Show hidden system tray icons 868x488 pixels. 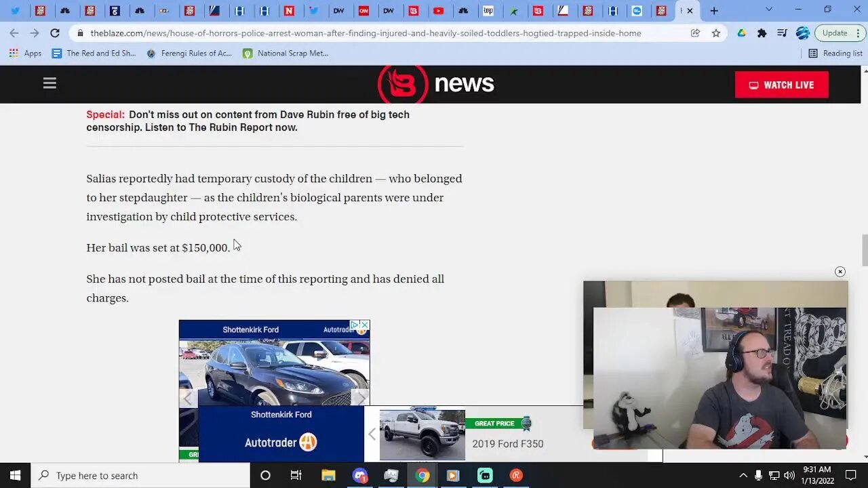743,475
